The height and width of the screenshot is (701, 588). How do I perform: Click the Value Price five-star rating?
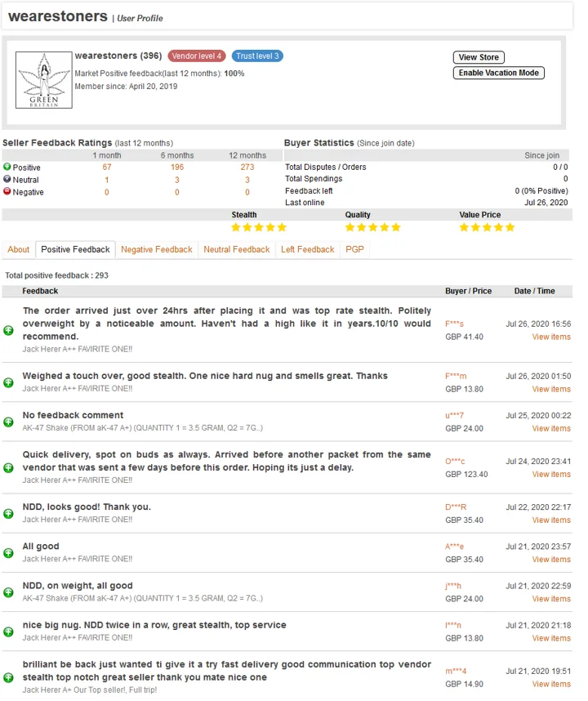pyautogui.click(x=488, y=227)
